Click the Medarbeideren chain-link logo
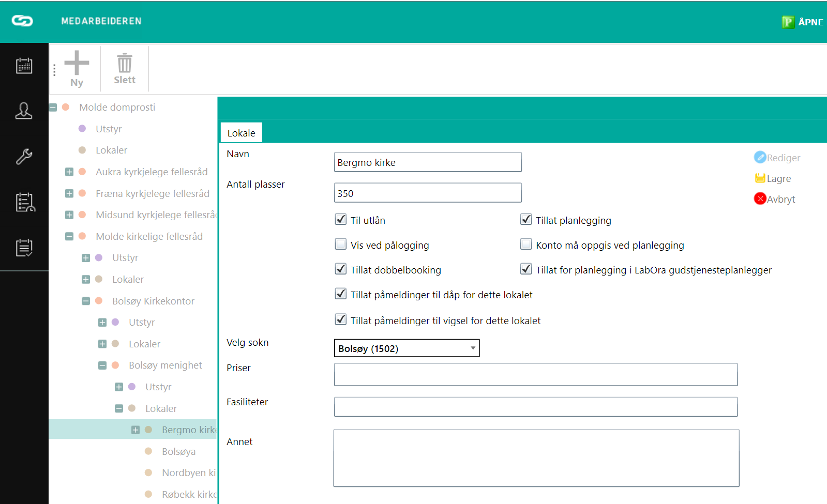 pos(22,21)
